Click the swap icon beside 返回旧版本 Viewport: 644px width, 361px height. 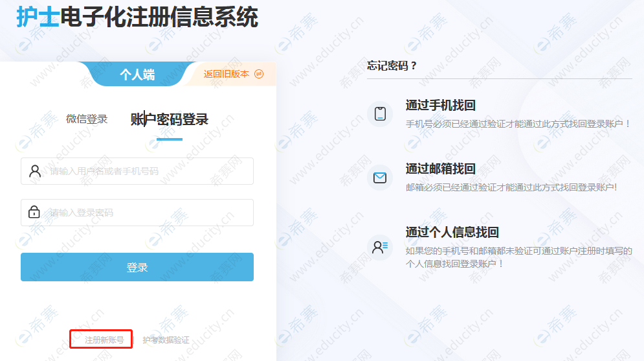pyautogui.click(x=259, y=74)
